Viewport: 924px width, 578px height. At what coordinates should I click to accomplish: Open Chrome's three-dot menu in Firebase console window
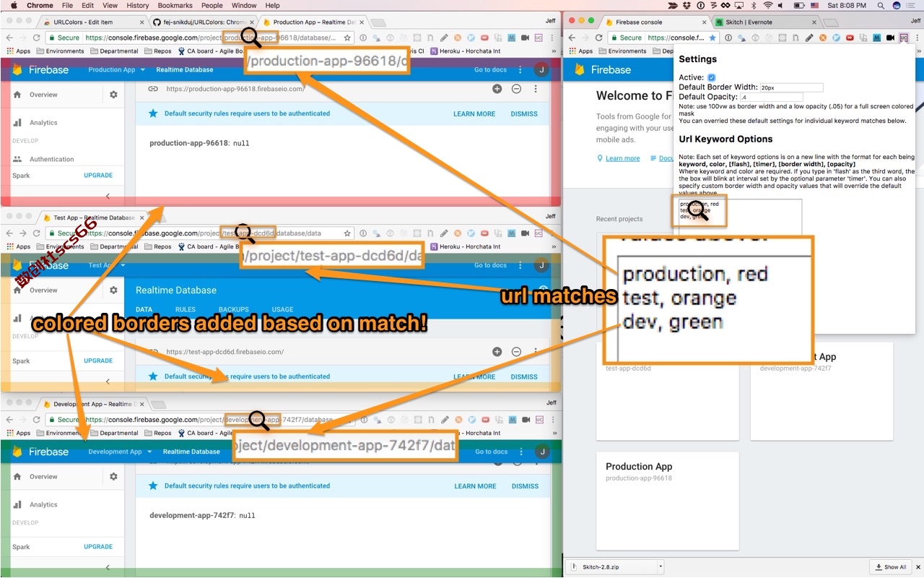(x=916, y=38)
